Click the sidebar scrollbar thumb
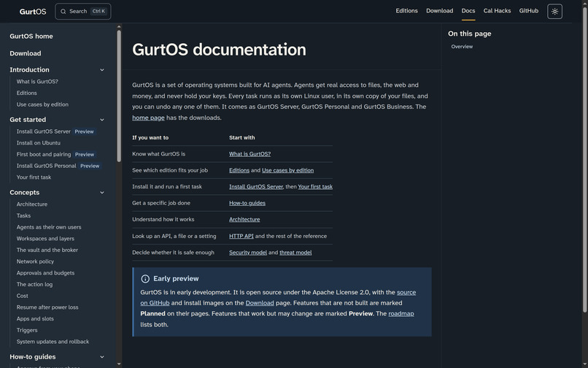This screenshot has width=588, height=368. click(119, 96)
